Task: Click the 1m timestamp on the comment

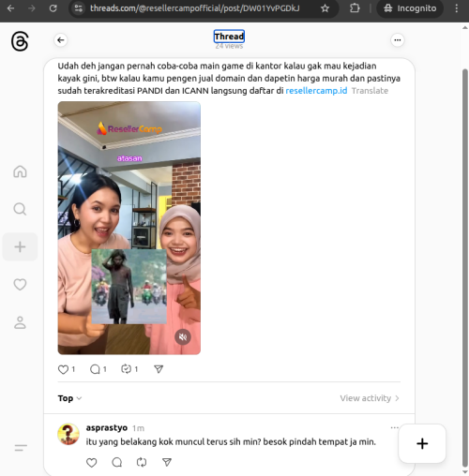Action: [x=138, y=428]
